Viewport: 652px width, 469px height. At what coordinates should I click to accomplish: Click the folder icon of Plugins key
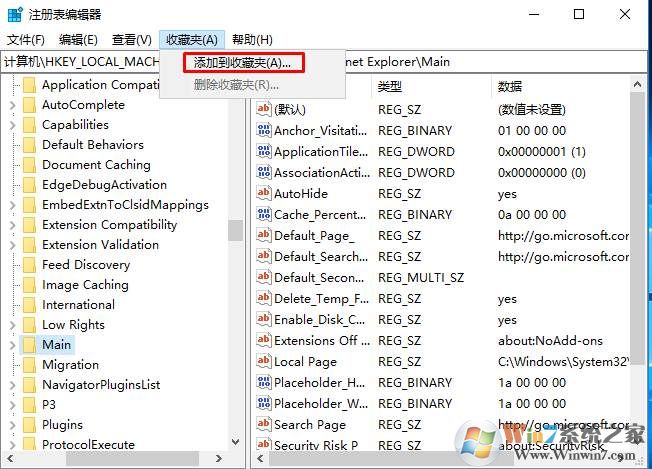click(x=30, y=425)
